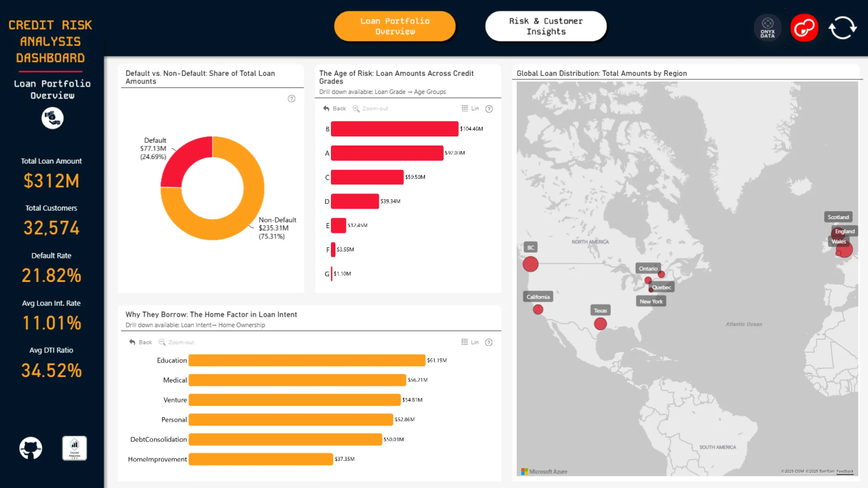Drill down into the Education loan intent bar
The image size is (868, 488).
coord(307,360)
